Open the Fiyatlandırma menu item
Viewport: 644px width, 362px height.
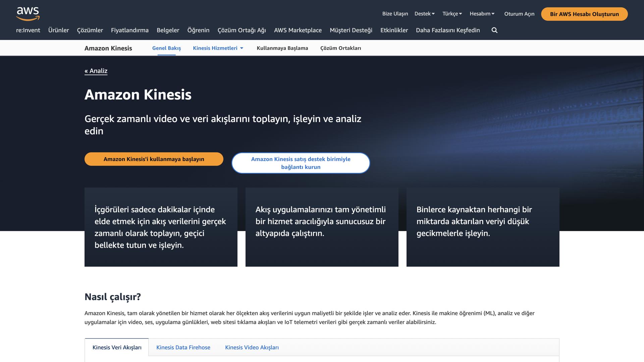pyautogui.click(x=130, y=30)
